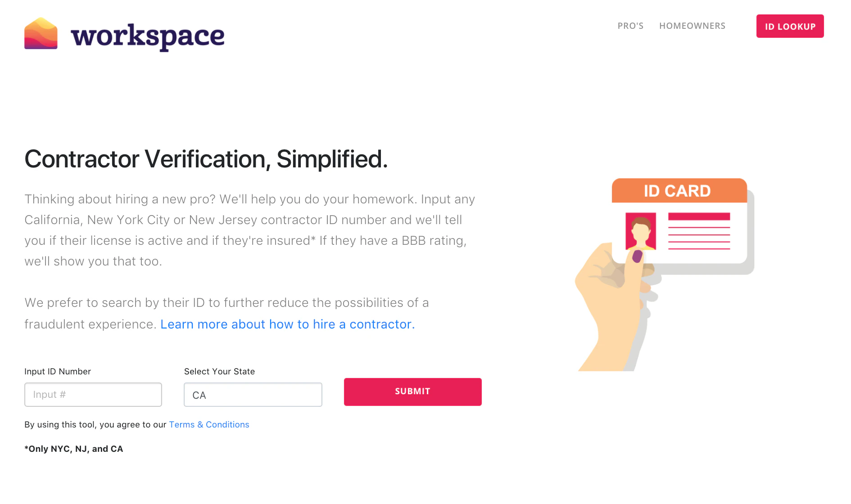Screen dimensions: 851x504
Task: Click the workspace wordmark to return home
Action: coord(149,35)
